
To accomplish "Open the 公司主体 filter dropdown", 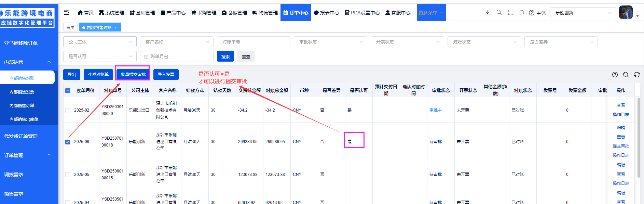I will pos(100,42).
